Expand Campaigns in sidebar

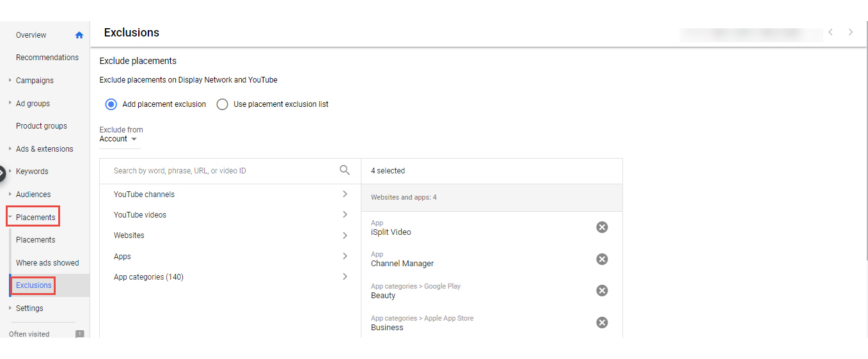(10, 81)
